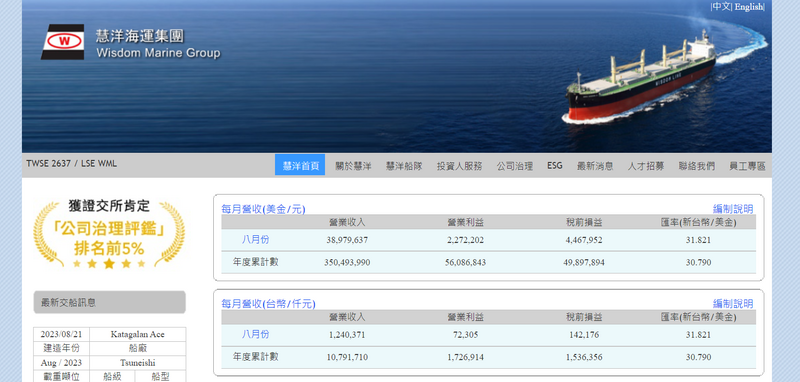Select the revenue value 38,979,637
The height and width of the screenshot is (382, 800).
347,240
